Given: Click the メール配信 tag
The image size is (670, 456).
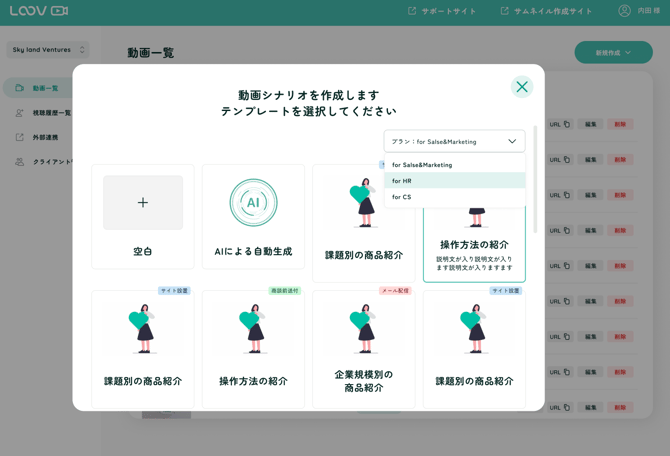Looking at the screenshot, I should (395, 291).
